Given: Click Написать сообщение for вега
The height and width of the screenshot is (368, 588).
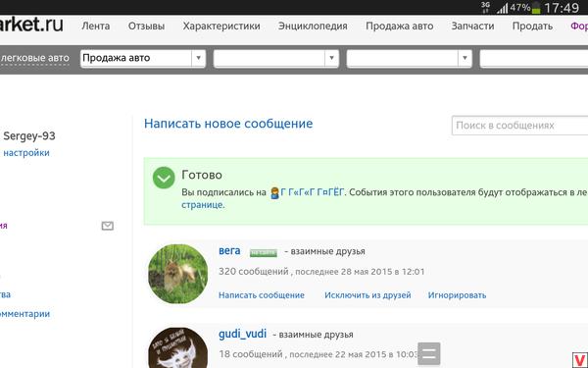Looking at the screenshot, I should coord(262,295).
